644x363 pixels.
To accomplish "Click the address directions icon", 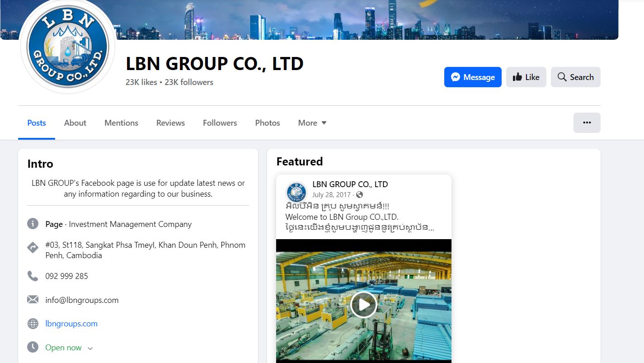I will tap(33, 248).
